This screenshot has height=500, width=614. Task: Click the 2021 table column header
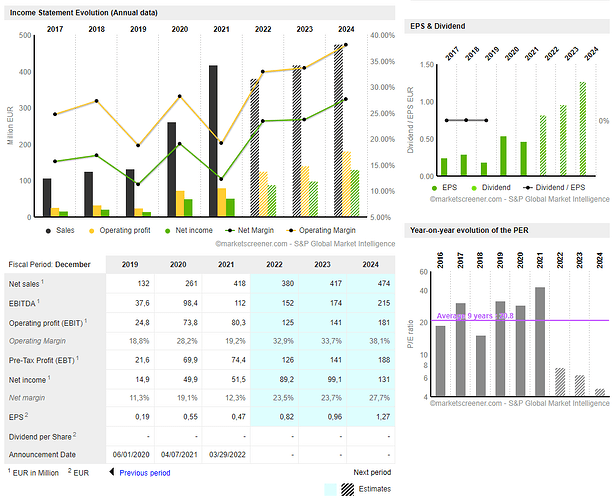tap(226, 265)
